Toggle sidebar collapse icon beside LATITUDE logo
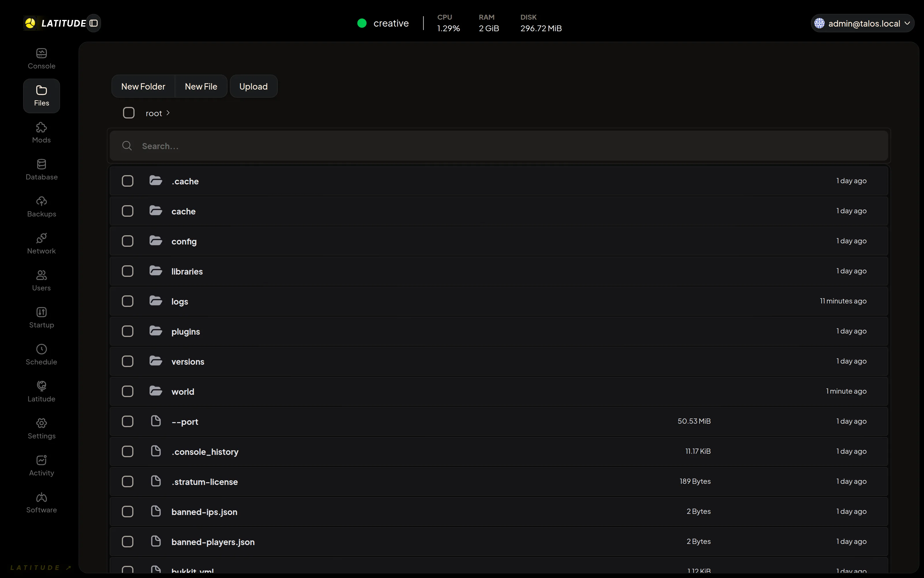924x578 pixels. click(x=94, y=23)
